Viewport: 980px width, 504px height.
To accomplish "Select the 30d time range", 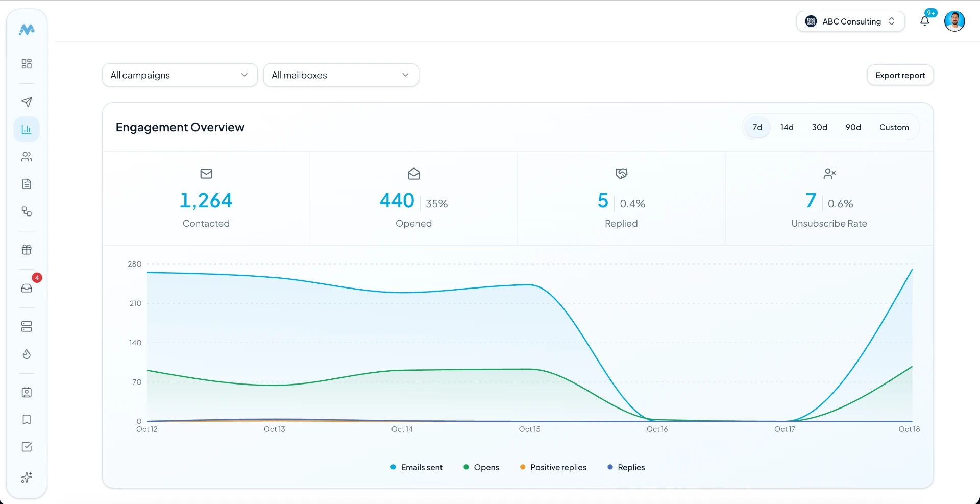I will (819, 127).
